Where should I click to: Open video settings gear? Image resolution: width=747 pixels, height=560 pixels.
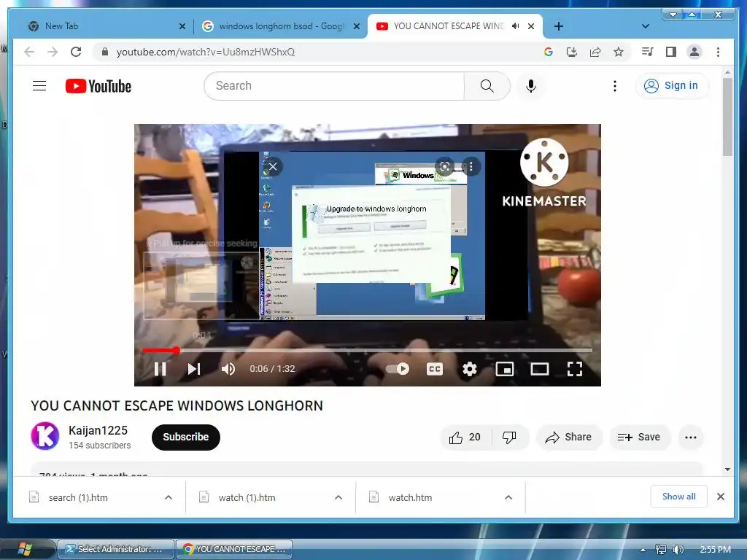[x=470, y=369]
